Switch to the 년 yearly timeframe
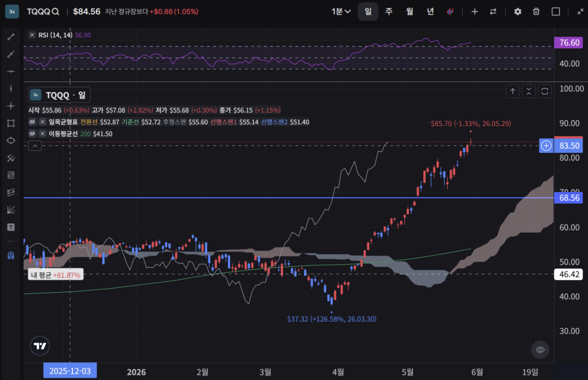The width and height of the screenshot is (588, 380). (430, 11)
